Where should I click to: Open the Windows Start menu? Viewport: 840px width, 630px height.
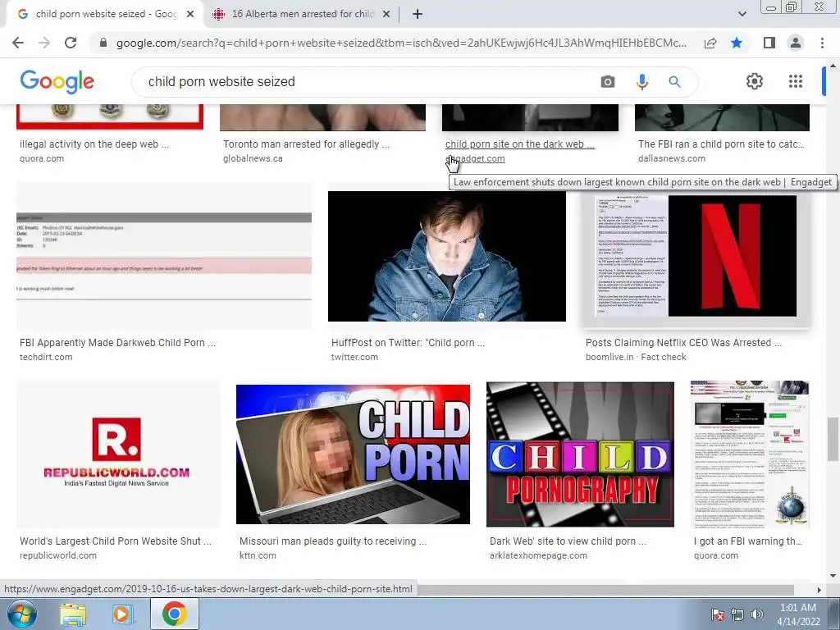[x=22, y=614]
